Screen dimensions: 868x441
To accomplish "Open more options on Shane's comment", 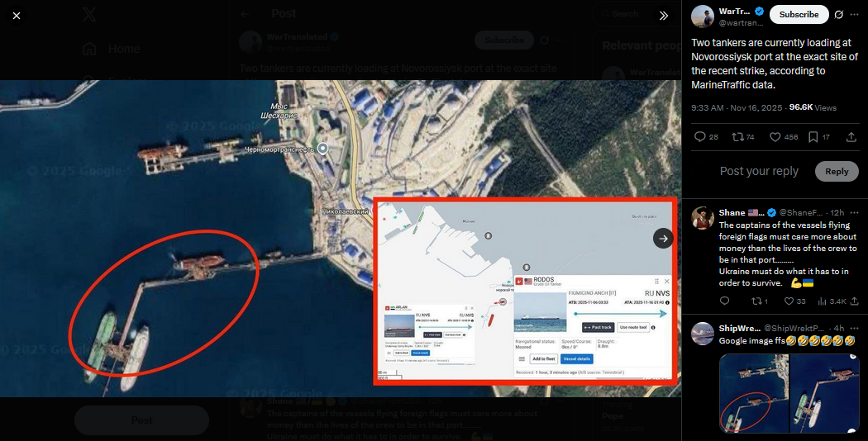I will pos(855,213).
